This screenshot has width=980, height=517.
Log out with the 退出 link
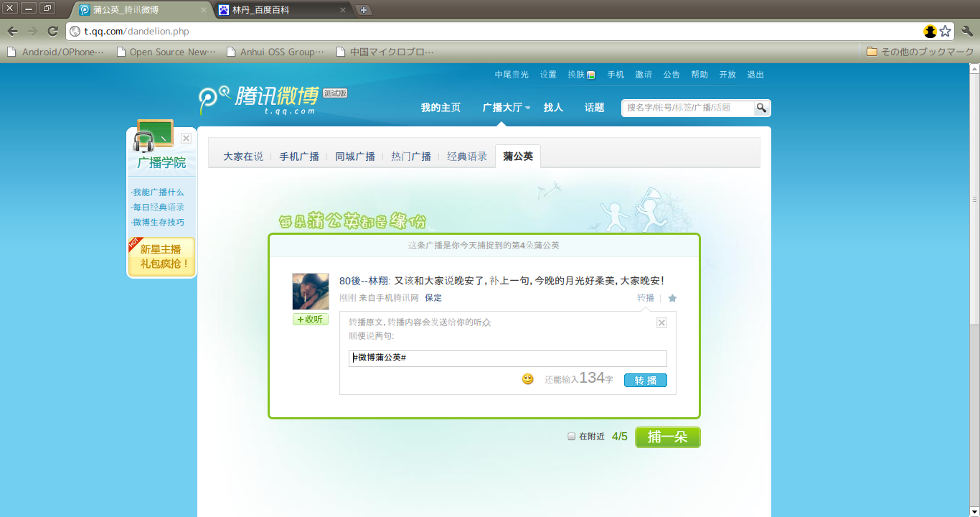(x=755, y=75)
